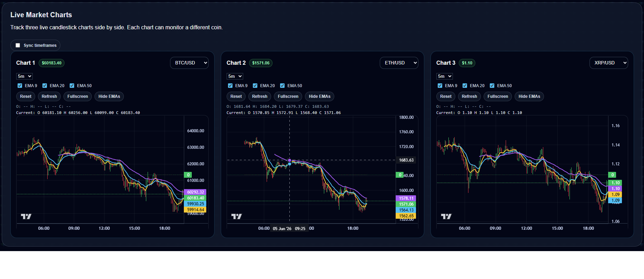Click TradingView logo in Chart 2
Image resolution: width=644 pixels, height=279 pixels.
point(236,216)
